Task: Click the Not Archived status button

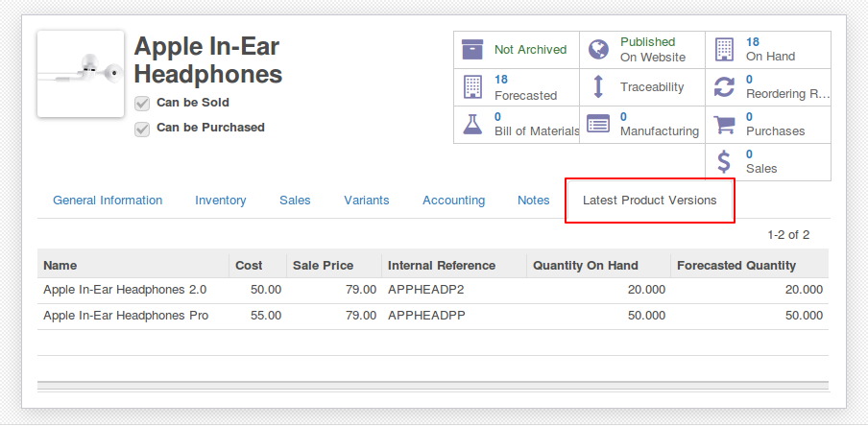Action: point(517,50)
